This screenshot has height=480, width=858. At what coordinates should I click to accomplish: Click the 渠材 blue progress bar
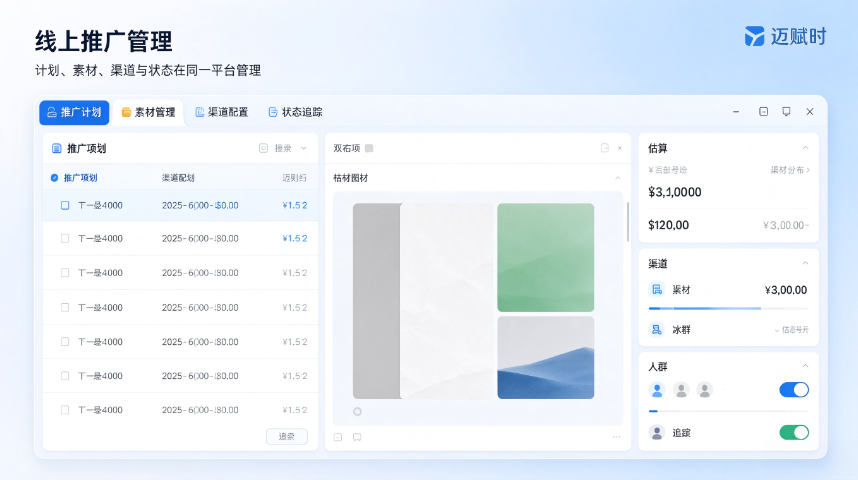pyautogui.click(x=728, y=309)
